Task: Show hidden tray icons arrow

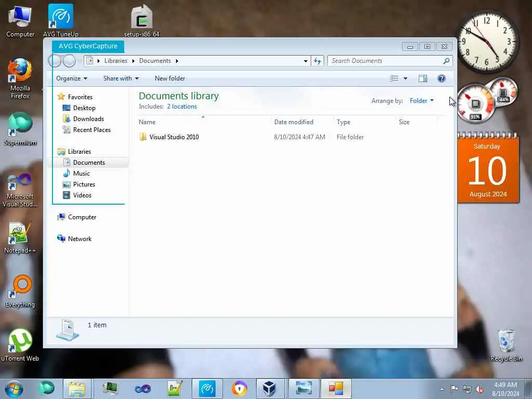Action: click(x=442, y=389)
